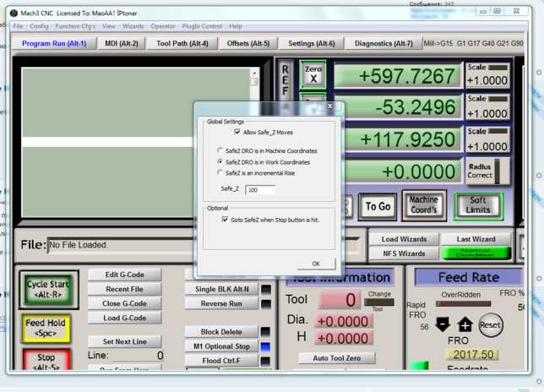Open the Operator menu
This screenshot has height=392, width=544.
(x=163, y=26)
